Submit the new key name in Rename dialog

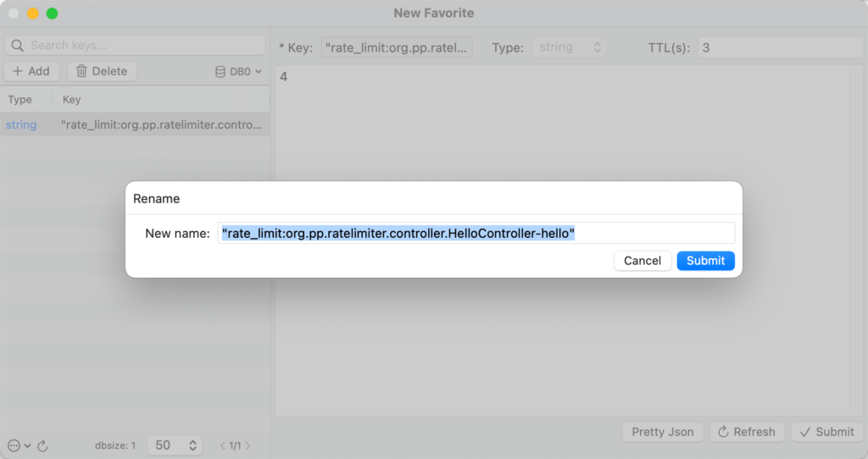[x=705, y=261]
